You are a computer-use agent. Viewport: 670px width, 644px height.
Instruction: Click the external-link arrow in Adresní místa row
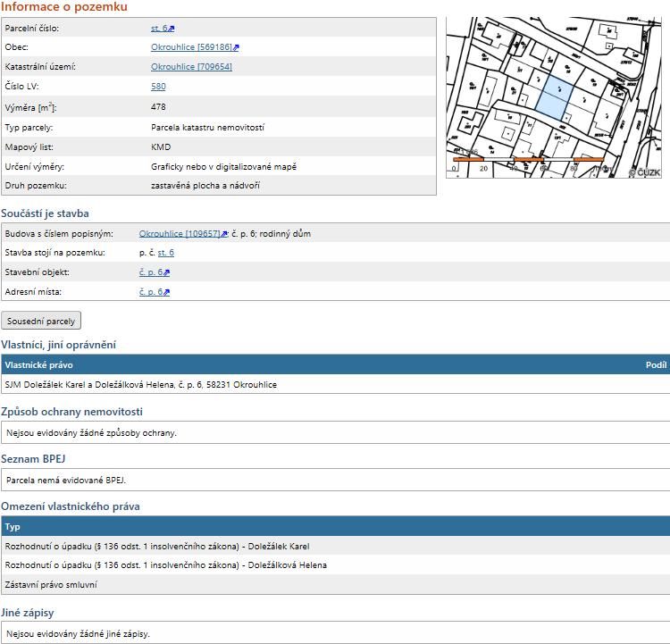click(x=167, y=292)
